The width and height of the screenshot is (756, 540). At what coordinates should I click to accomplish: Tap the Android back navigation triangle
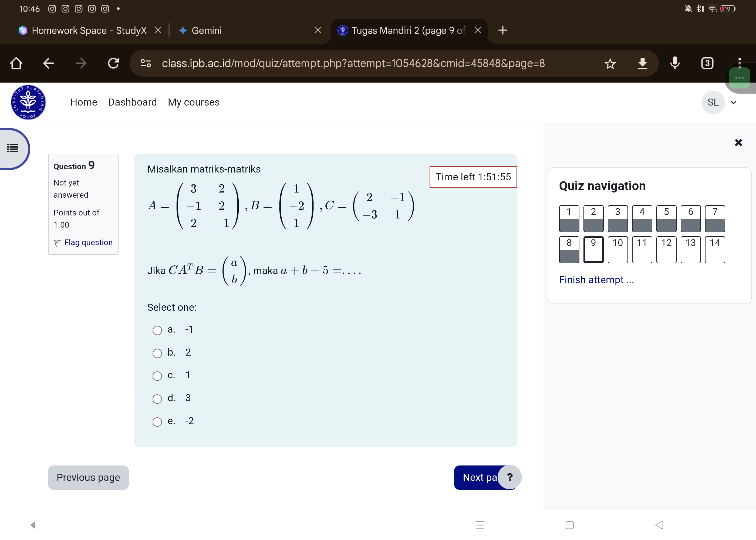click(x=659, y=525)
